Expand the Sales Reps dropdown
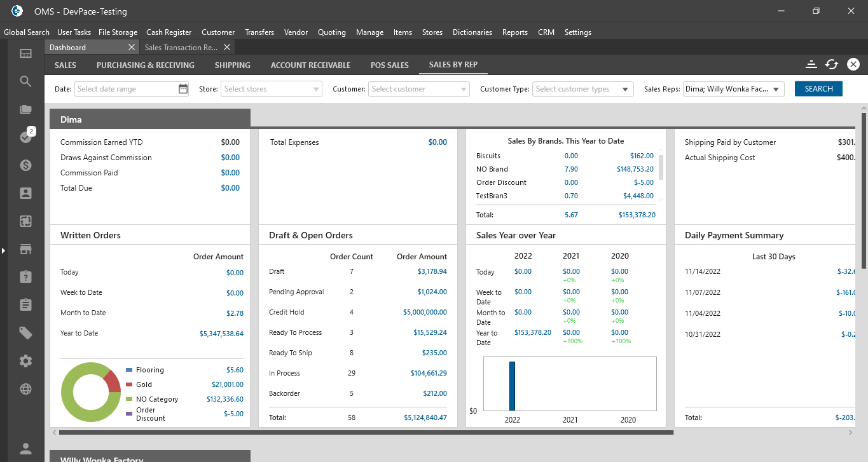868x462 pixels. point(776,90)
